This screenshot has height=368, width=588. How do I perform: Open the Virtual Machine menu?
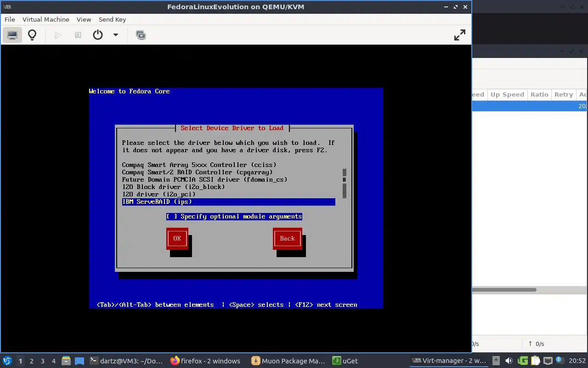[46, 19]
